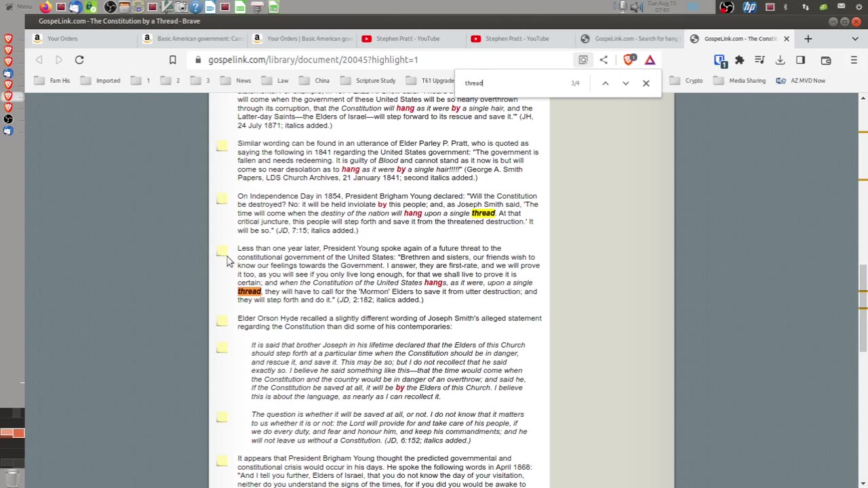Image resolution: width=868 pixels, height=488 pixels.
Task: Open the Crypto bookmark folder
Action: (x=687, y=81)
